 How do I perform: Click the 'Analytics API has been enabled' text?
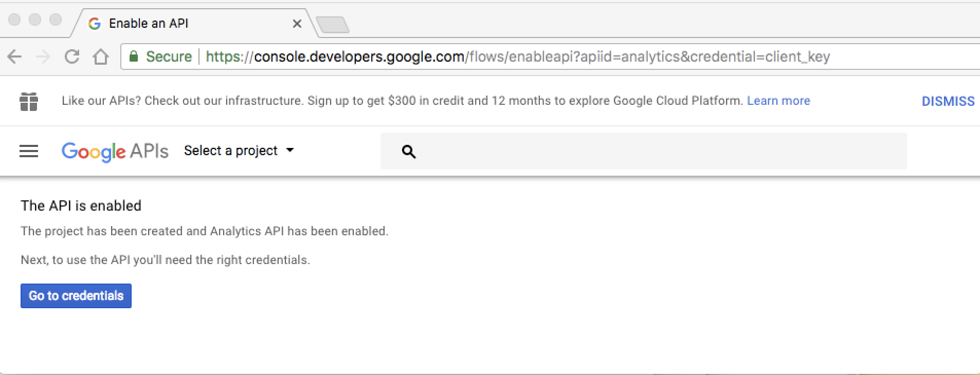298,231
